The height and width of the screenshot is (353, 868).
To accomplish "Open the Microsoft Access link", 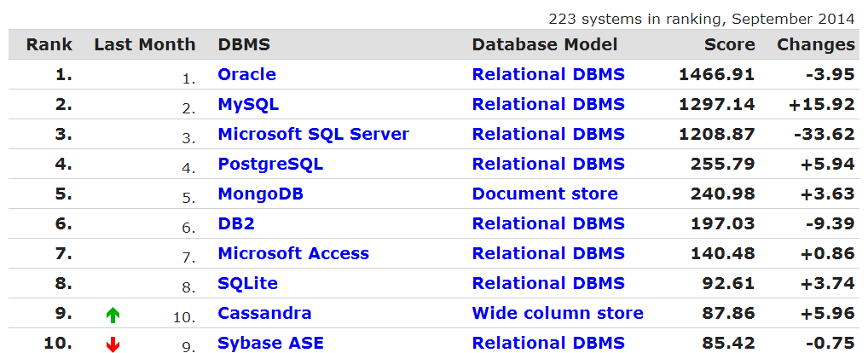I will (293, 254).
